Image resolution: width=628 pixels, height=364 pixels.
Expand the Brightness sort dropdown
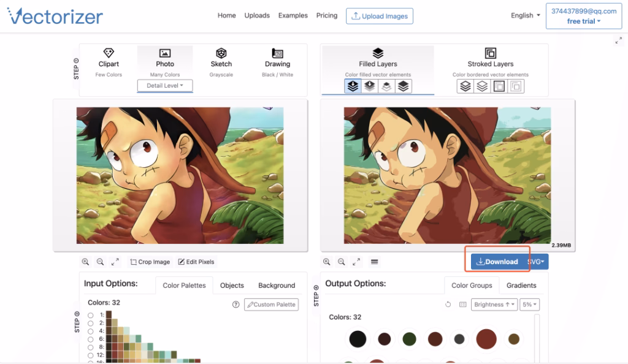pos(494,305)
